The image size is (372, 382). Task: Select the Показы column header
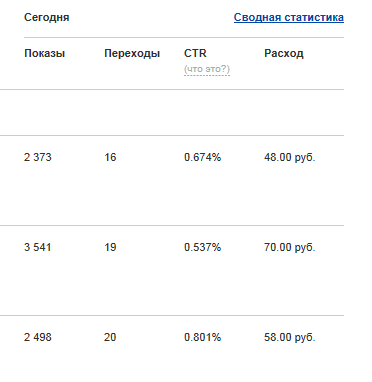(x=44, y=53)
